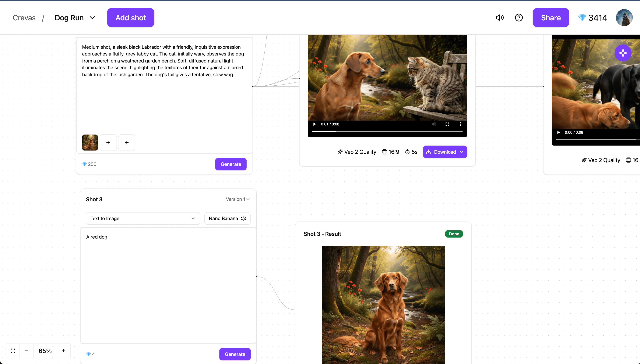Viewport: 640px width, 364px height.
Task: Go to Crevas breadcrumb link
Action: tap(24, 18)
